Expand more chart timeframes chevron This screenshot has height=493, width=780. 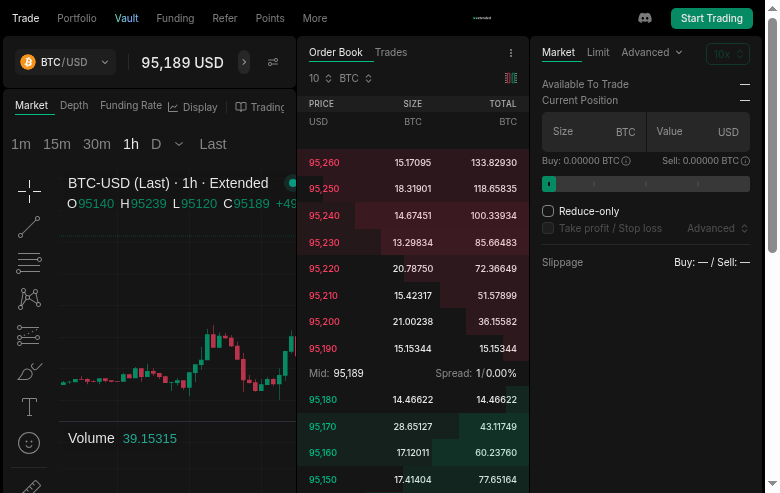click(179, 144)
